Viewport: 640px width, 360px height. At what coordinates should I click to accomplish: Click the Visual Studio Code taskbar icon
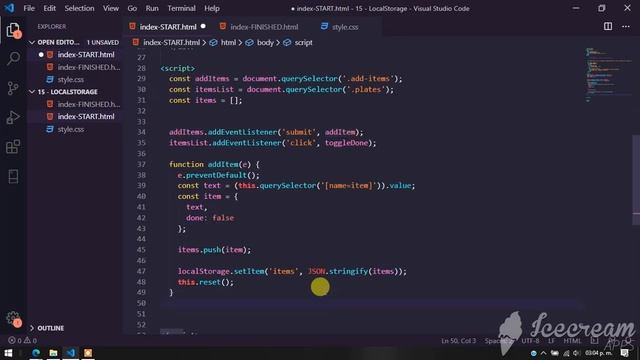click(x=71, y=353)
